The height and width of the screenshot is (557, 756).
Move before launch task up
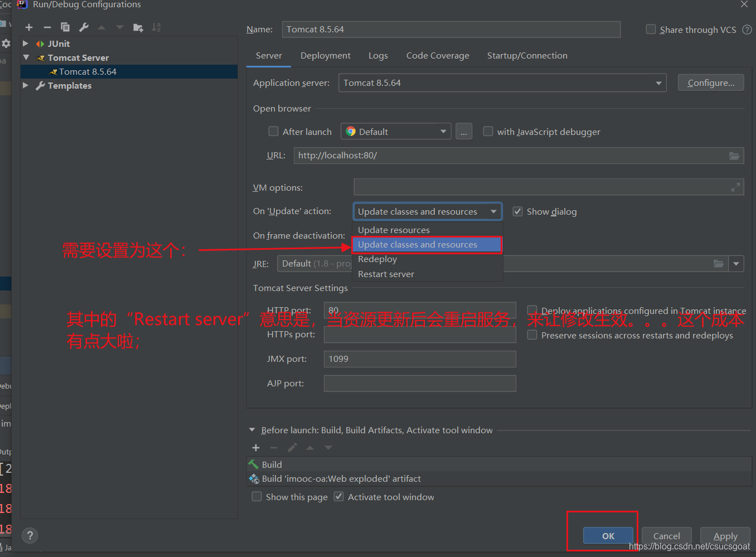[x=310, y=448]
